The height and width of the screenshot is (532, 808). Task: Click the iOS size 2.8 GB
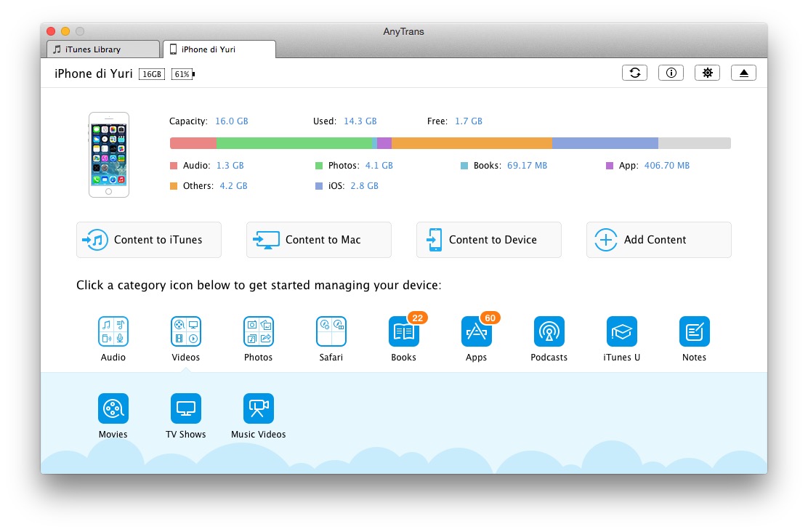(x=364, y=185)
